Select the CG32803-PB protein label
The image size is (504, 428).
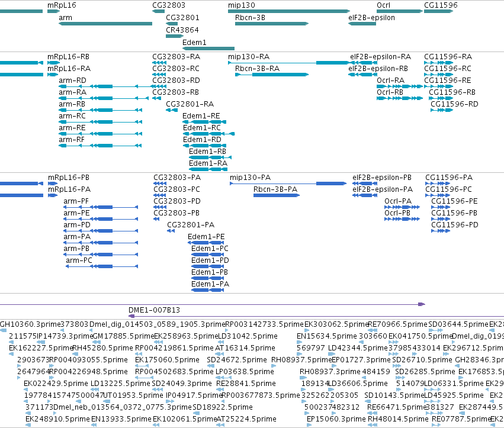tap(176, 213)
